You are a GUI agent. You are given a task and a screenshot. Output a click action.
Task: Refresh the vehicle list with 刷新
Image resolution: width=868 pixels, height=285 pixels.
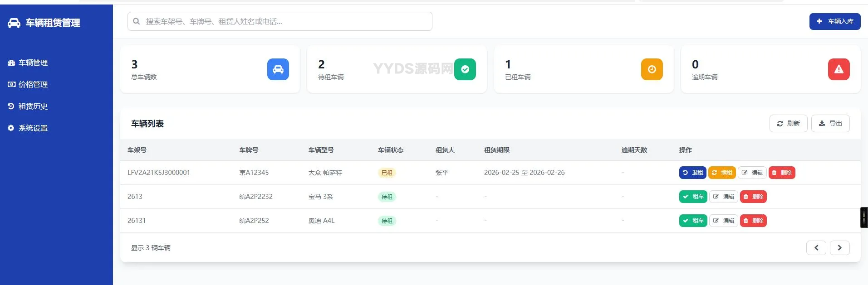click(788, 123)
